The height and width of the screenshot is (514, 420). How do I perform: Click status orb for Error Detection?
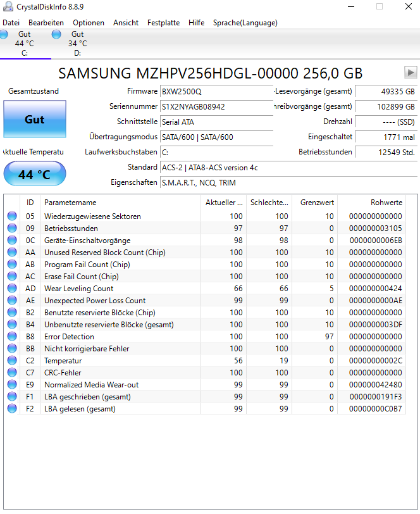[x=12, y=336]
